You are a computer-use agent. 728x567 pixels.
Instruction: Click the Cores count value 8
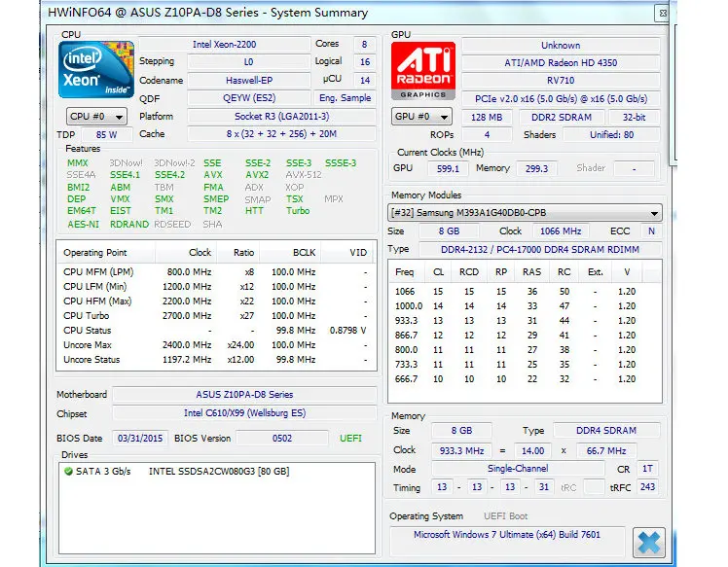(x=364, y=44)
